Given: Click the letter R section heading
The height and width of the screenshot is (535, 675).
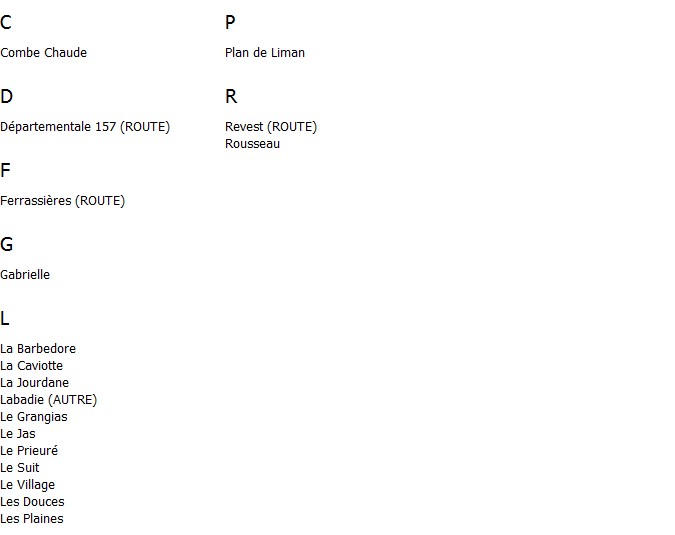Looking at the screenshot, I should (231, 96).
